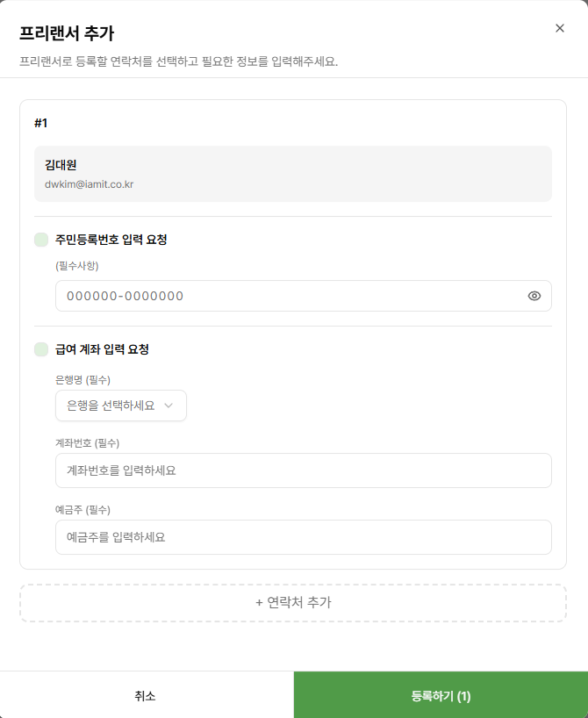Click the #1 entry number heading
Image resolution: width=588 pixels, height=718 pixels.
40,123
